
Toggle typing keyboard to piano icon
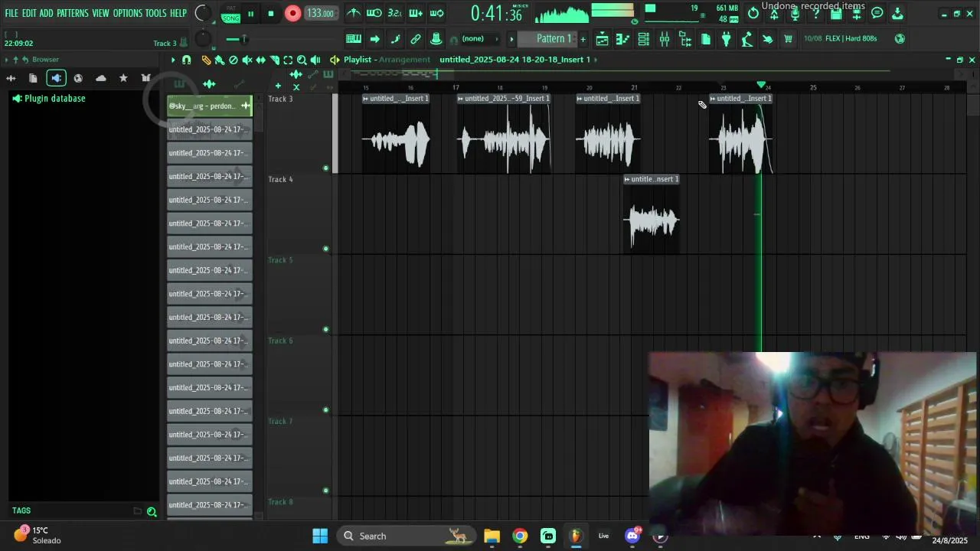pyautogui.click(x=354, y=39)
